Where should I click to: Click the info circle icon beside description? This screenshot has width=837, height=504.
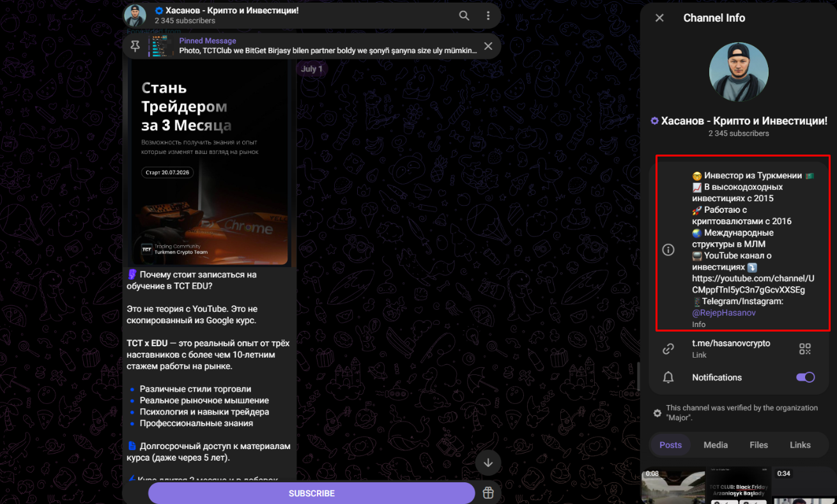point(668,250)
